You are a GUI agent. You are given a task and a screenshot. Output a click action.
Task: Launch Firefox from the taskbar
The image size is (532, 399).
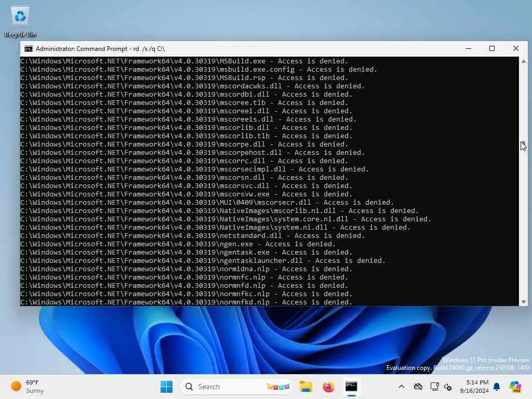tap(328, 387)
